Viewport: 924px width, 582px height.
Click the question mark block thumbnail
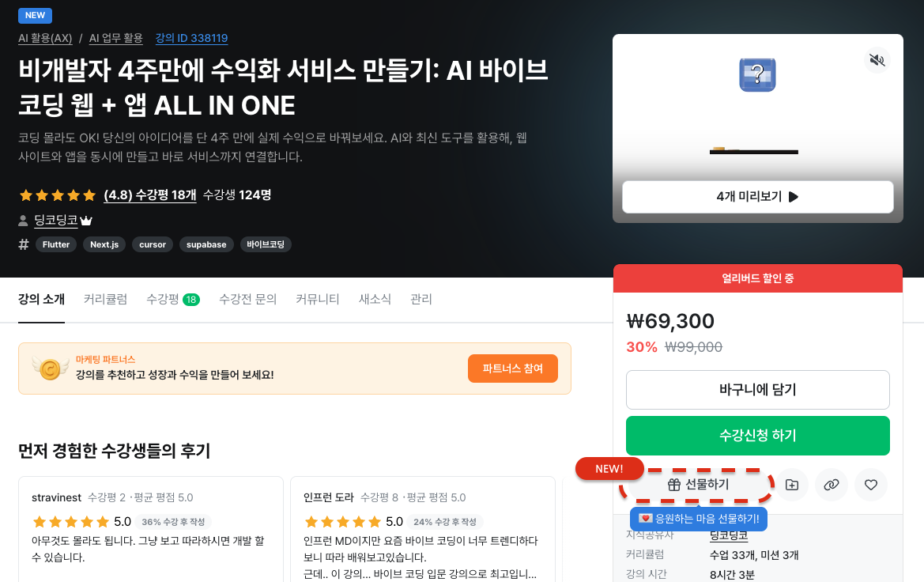coord(757,74)
